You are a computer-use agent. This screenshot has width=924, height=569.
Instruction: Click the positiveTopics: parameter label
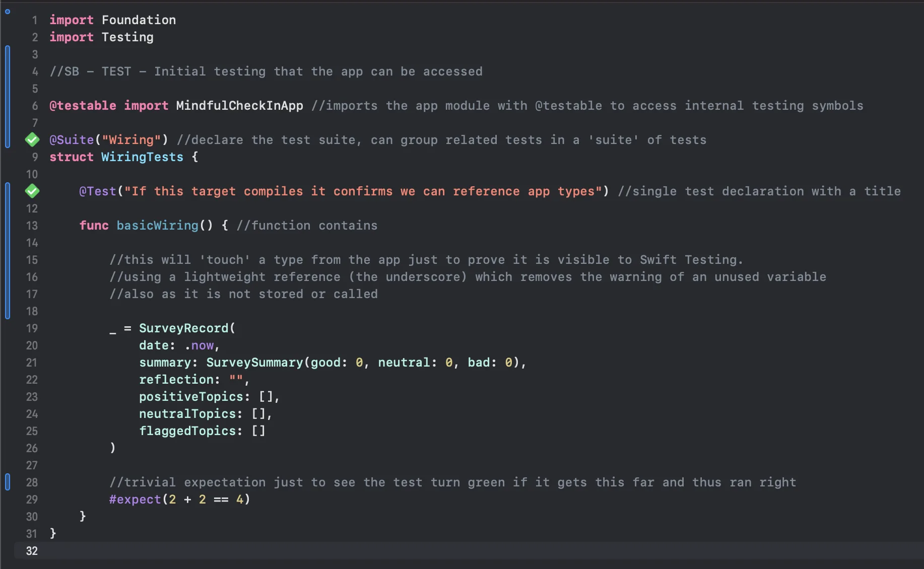194,397
